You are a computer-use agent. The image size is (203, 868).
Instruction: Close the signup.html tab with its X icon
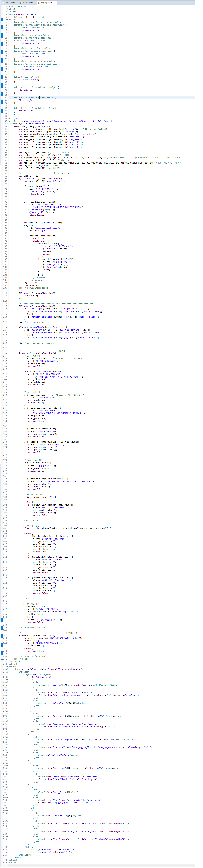54,3
